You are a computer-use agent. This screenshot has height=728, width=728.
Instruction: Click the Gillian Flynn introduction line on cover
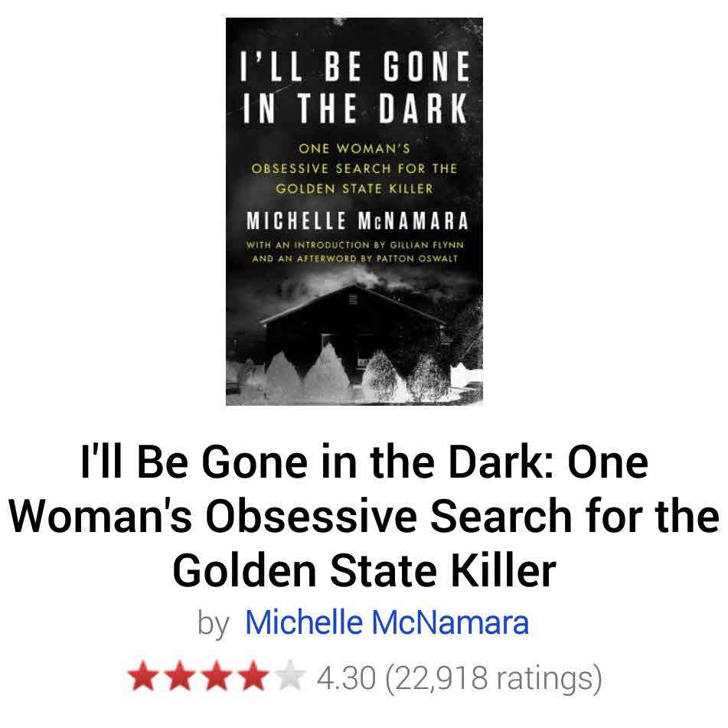[x=354, y=245]
